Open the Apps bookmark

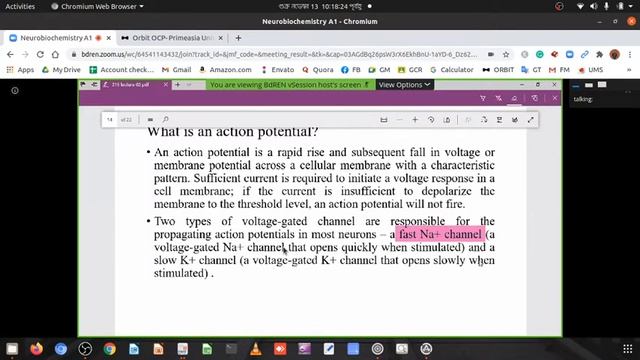coord(20,70)
